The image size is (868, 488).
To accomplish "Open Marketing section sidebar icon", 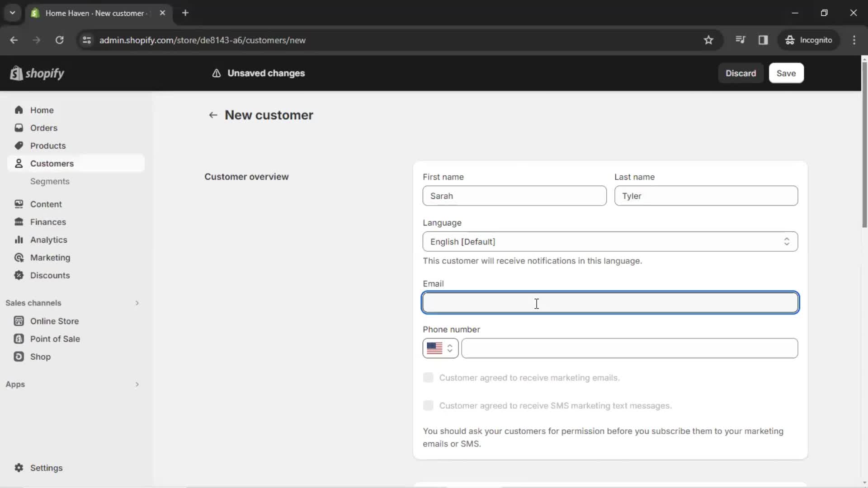I will tap(18, 258).
